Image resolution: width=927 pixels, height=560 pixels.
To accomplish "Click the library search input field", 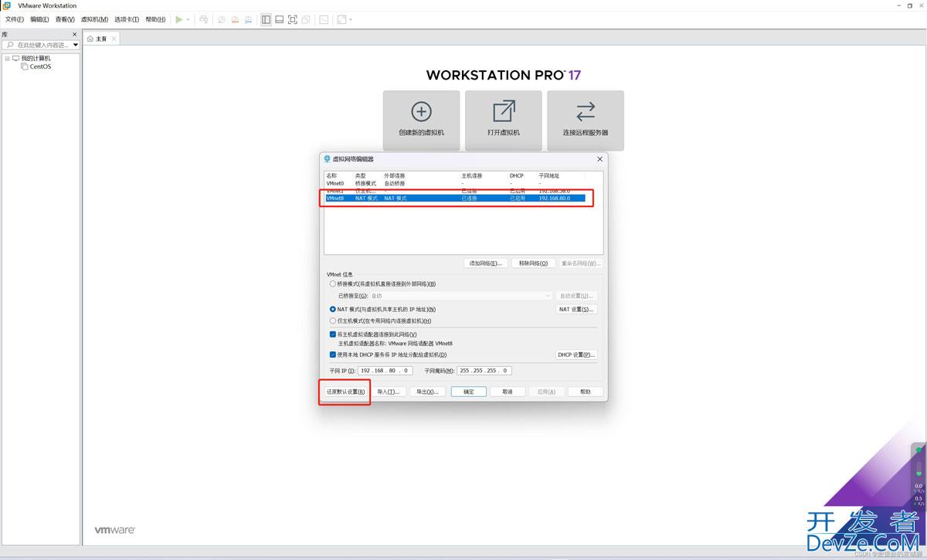I will pos(42,45).
